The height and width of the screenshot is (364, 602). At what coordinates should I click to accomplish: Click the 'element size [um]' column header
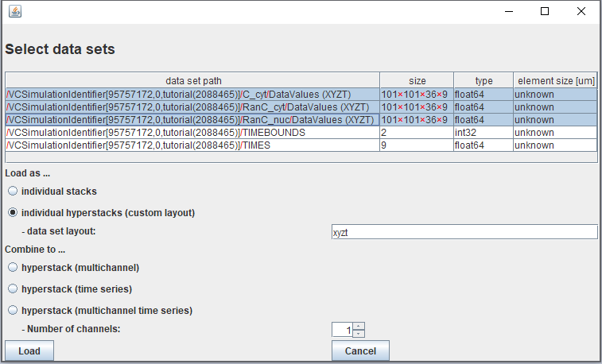point(556,80)
